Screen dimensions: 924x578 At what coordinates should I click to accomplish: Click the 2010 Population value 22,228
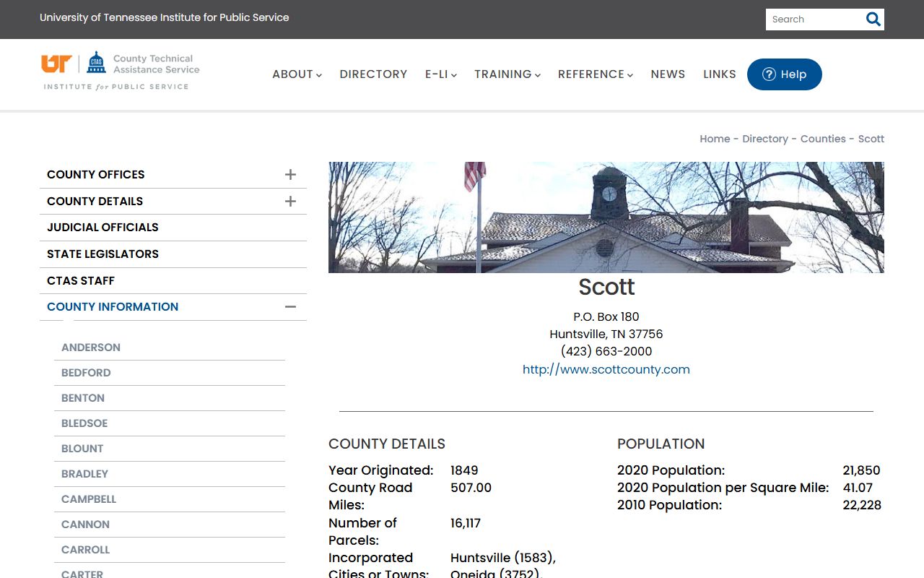coord(862,505)
